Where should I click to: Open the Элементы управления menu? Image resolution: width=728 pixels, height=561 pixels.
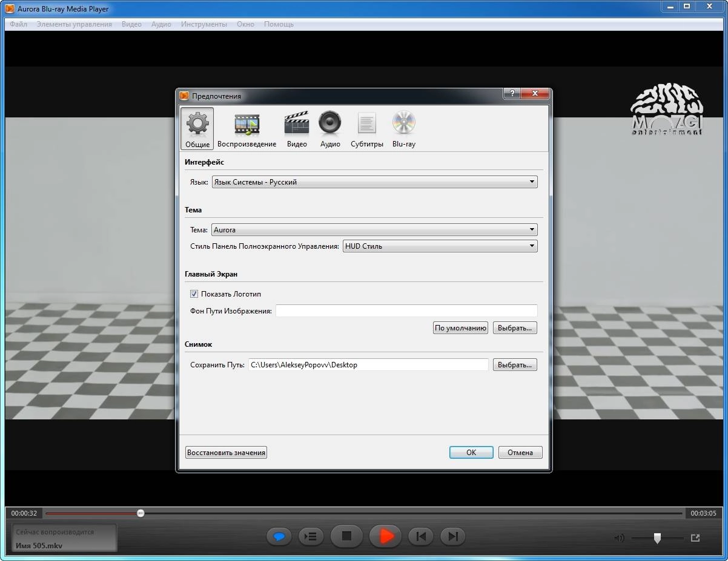tap(74, 24)
